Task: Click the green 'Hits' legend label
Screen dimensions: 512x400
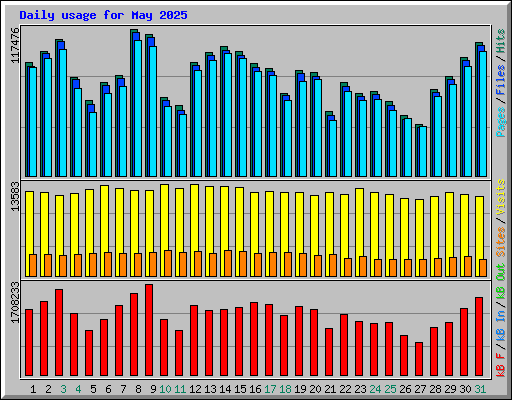Action: pyautogui.click(x=500, y=41)
